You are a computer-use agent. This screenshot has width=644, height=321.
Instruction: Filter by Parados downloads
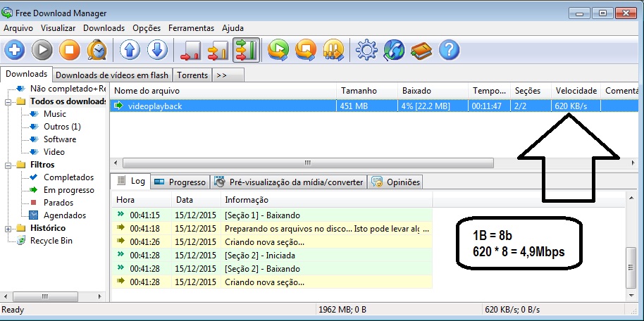(x=58, y=203)
